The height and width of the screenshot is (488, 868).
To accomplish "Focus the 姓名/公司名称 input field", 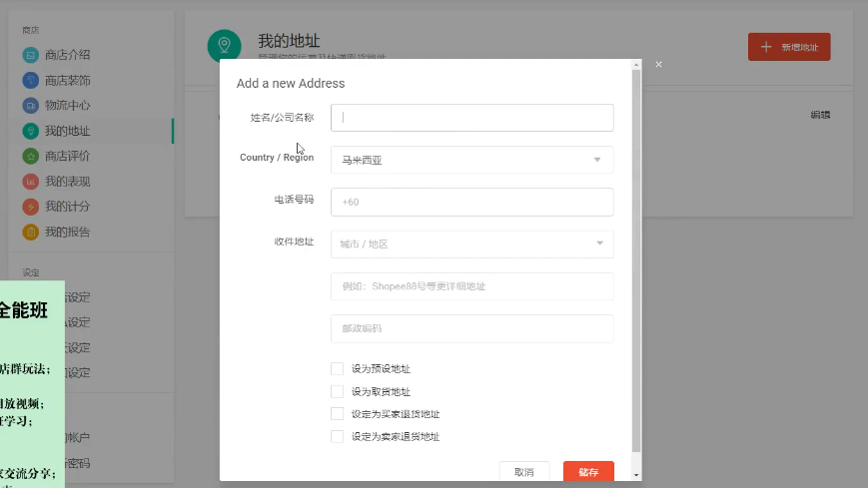I will [471, 118].
